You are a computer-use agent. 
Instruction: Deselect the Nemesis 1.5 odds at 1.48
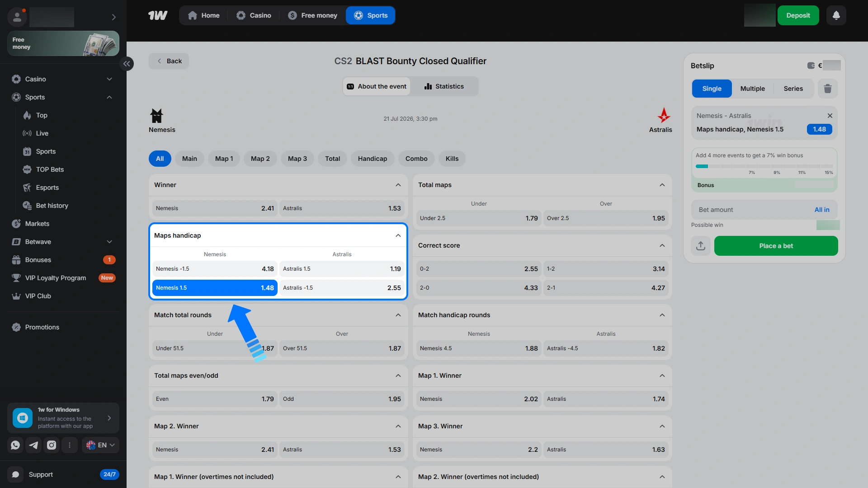[x=215, y=288]
